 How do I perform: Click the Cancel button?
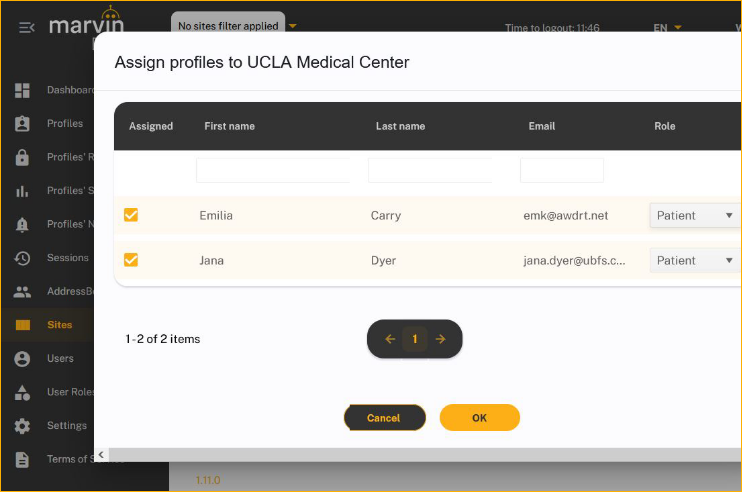point(384,418)
